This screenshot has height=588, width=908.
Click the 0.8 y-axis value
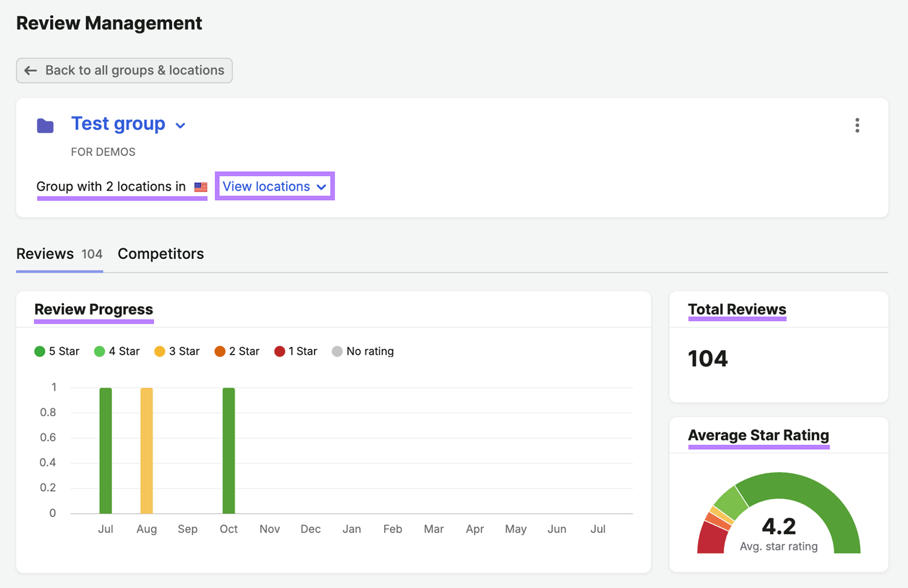[x=48, y=412]
